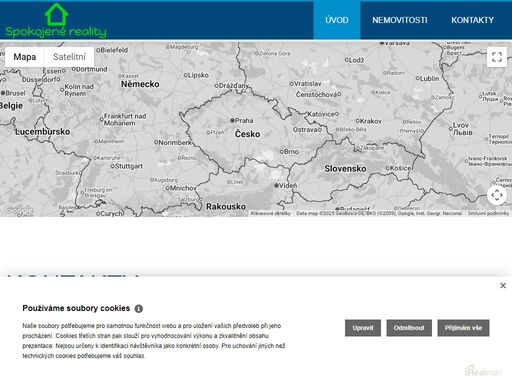Click the Rakousko country label
The height and width of the screenshot is (384, 512).
[226, 207]
